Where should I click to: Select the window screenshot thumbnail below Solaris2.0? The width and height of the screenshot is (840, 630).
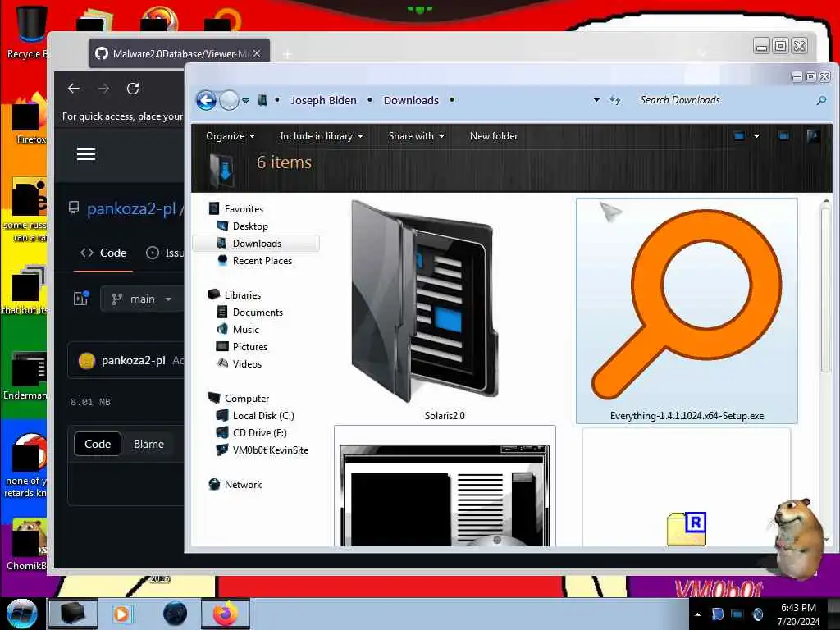pyautogui.click(x=445, y=486)
